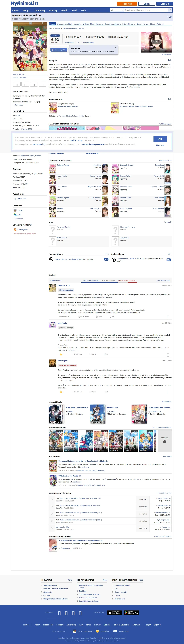
Task: Open the Community navigation menu
Action: (x=39, y=11)
